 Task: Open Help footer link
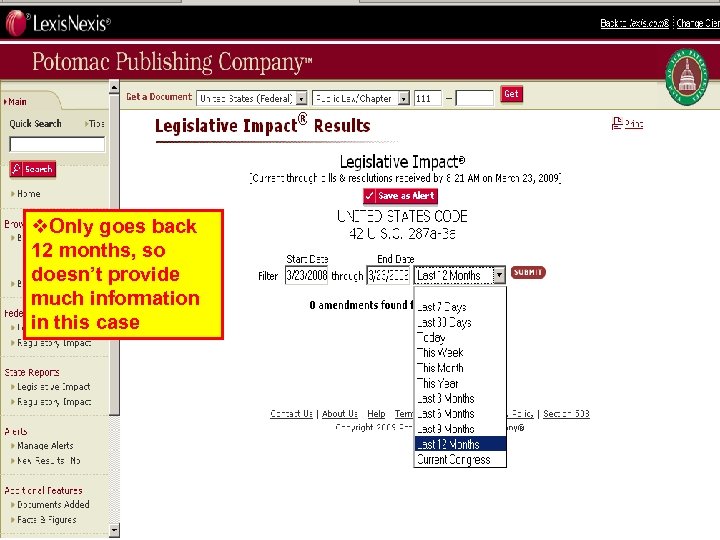point(376,414)
